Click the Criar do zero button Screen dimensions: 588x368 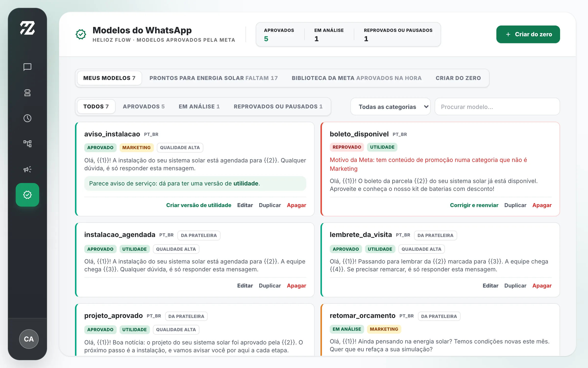pyautogui.click(x=528, y=34)
